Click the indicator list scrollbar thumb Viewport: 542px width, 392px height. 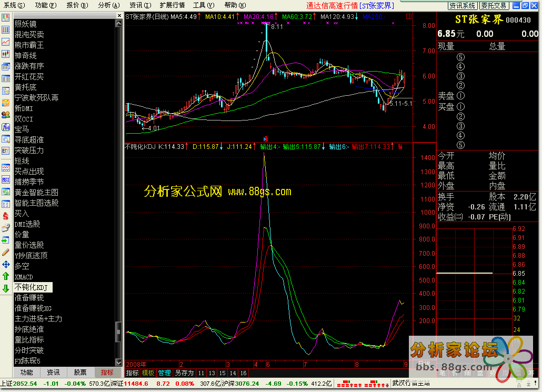pos(118,331)
